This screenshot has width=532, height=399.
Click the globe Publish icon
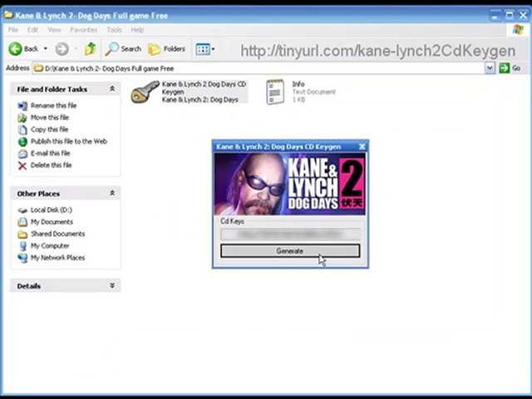coord(22,141)
